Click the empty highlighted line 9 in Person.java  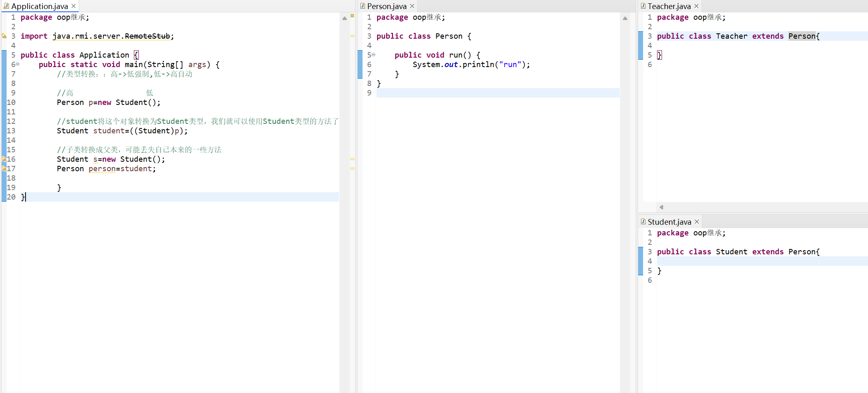tap(498, 93)
